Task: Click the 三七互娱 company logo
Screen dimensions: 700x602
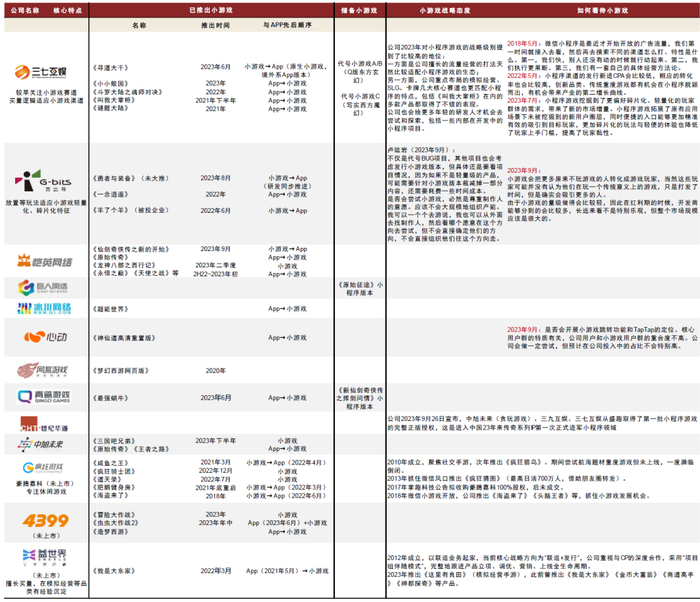Action: pos(41,71)
